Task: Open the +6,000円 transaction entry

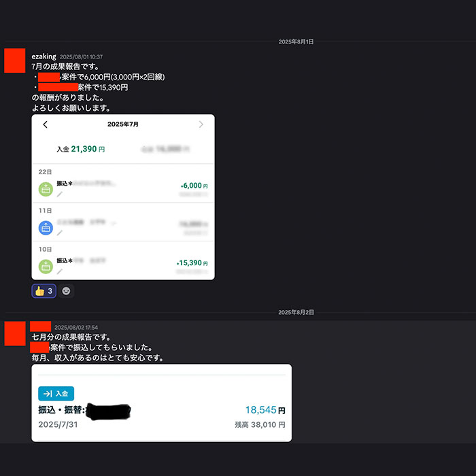Action: pos(123,184)
